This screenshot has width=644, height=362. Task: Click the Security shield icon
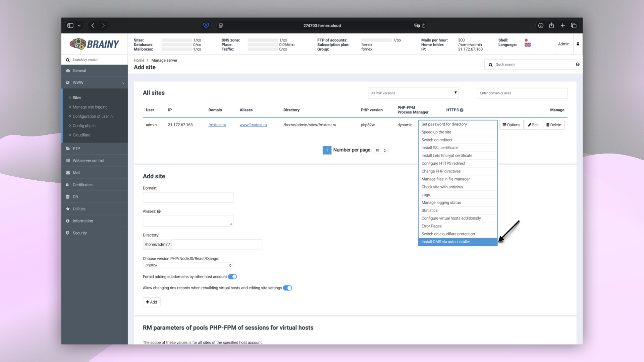68,233
